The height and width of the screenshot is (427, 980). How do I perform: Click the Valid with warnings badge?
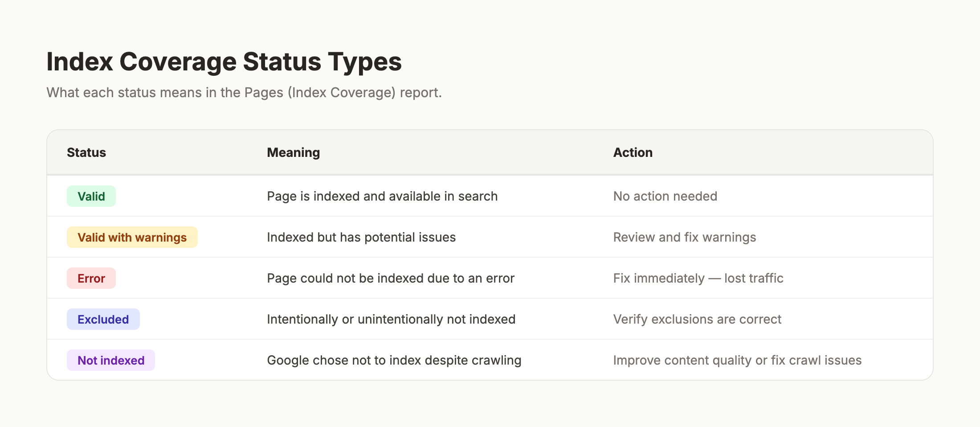click(x=132, y=237)
